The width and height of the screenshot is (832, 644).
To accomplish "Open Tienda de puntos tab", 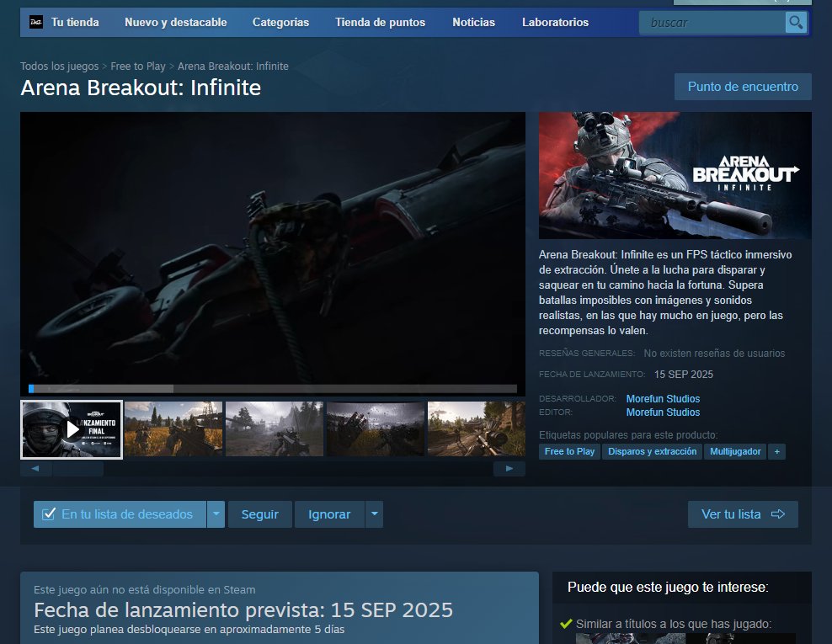I will (380, 22).
